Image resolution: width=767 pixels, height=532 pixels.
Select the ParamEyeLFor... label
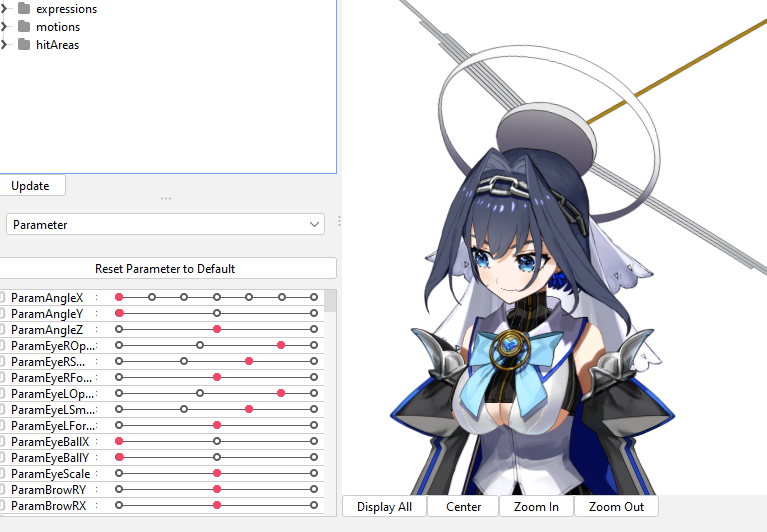[x=53, y=426]
